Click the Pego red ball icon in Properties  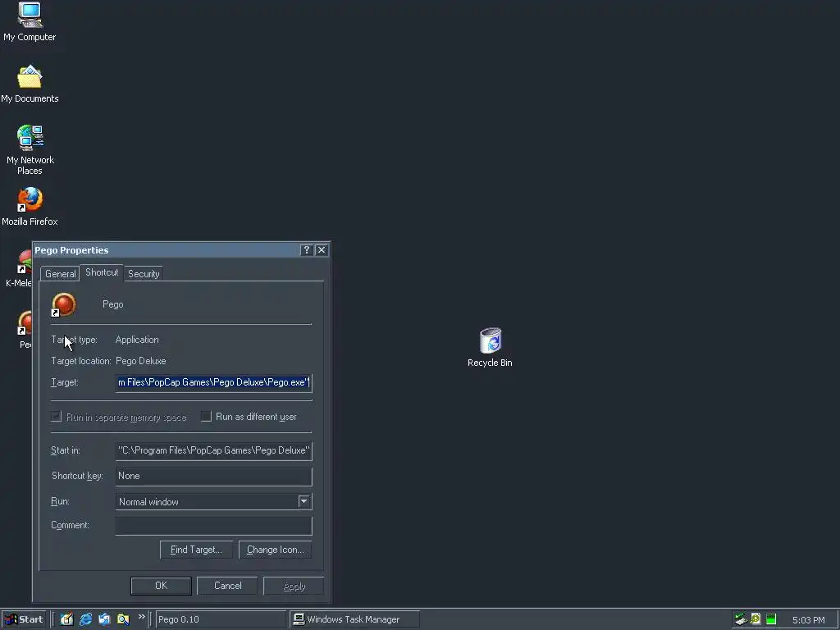63,305
